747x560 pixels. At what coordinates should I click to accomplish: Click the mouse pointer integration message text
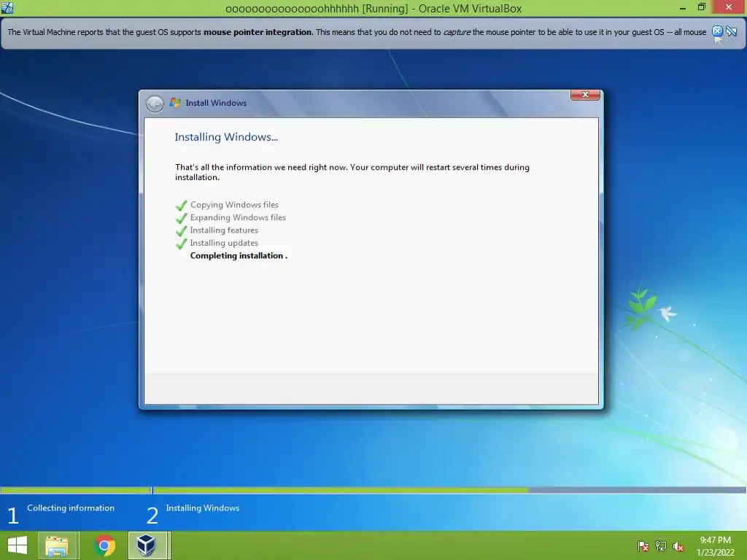(x=357, y=32)
